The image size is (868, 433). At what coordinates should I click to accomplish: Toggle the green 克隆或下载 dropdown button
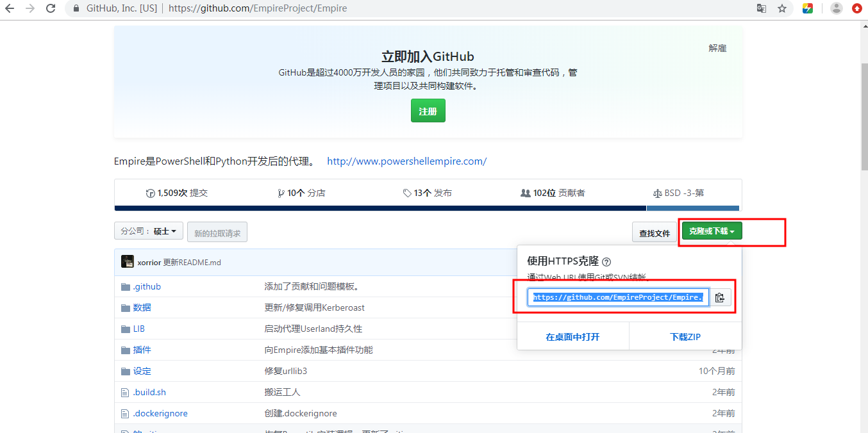(x=712, y=231)
